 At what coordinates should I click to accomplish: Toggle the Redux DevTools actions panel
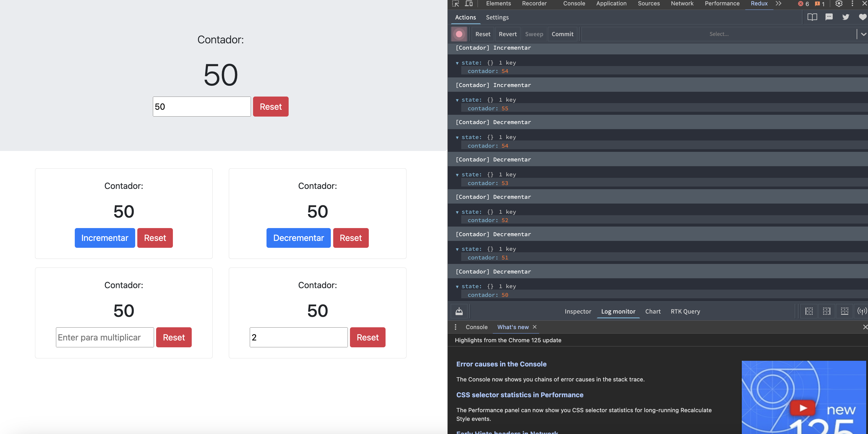pos(465,17)
